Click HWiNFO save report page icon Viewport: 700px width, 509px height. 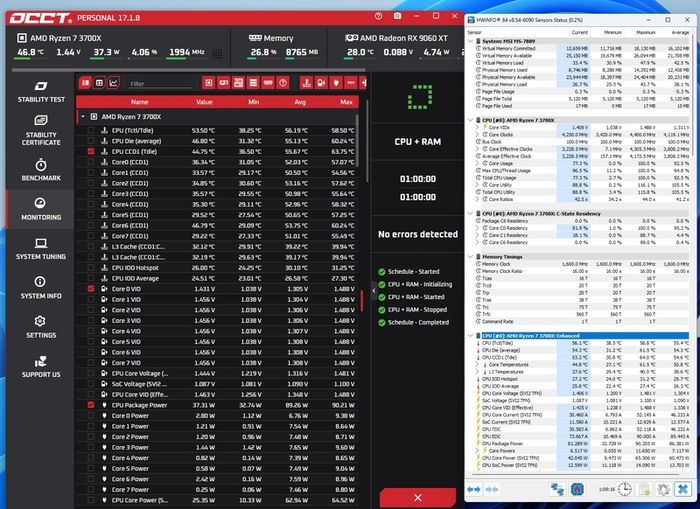click(645, 489)
